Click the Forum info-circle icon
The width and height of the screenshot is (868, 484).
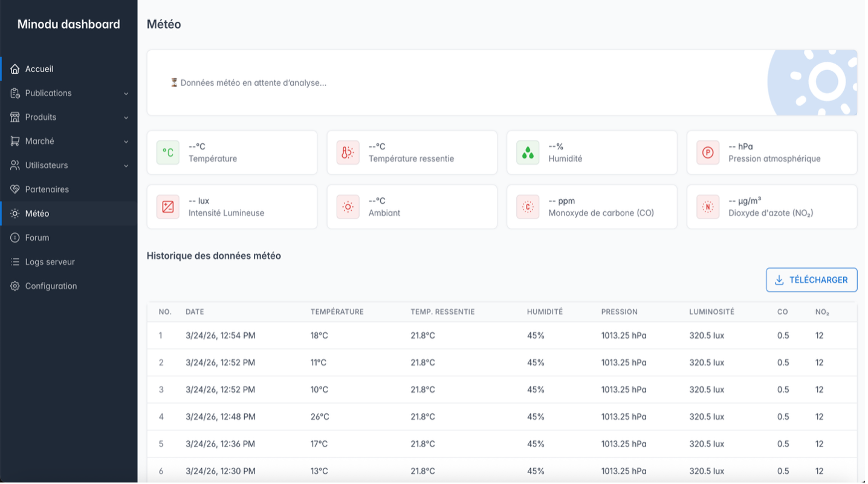click(15, 238)
